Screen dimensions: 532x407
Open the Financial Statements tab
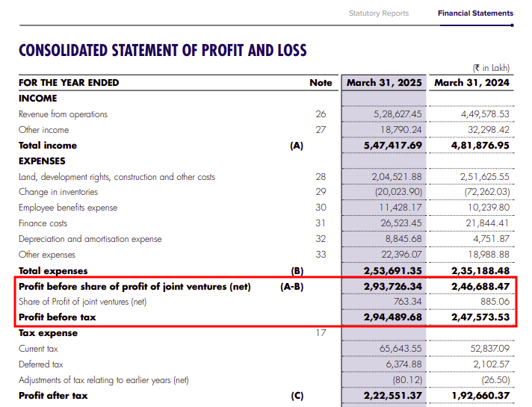tap(475, 13)
